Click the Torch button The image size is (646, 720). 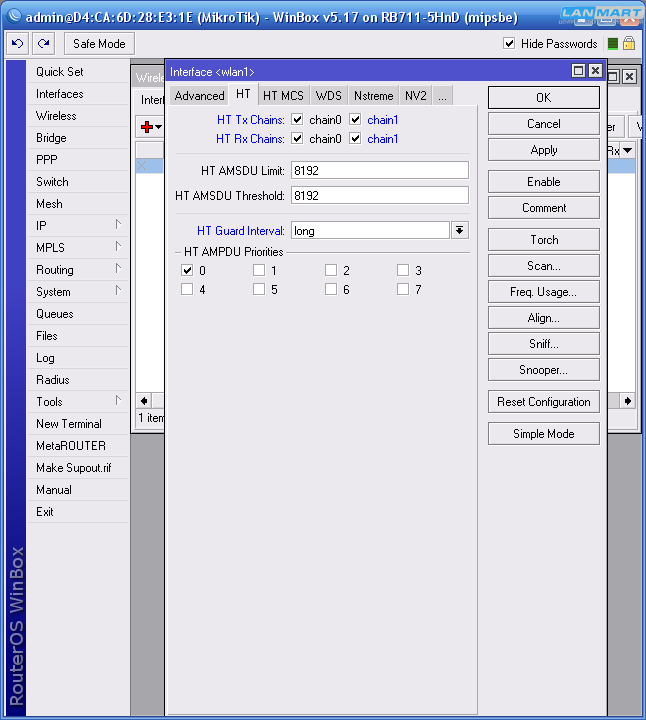[544, 240]
